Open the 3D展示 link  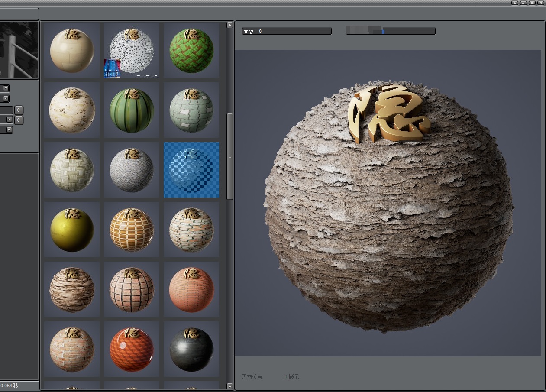click(291, 376)
